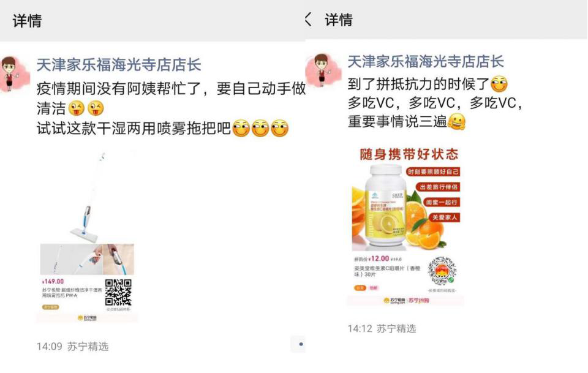Open the spray mop product image
This screenshot has width=588, height=373.
(87, 197)
